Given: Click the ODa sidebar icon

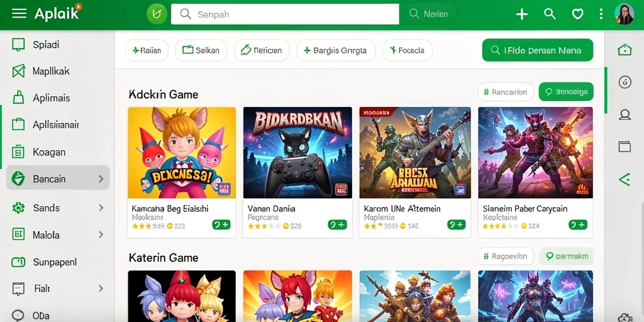Looking at the screenshot, I should tap(18, 316).
